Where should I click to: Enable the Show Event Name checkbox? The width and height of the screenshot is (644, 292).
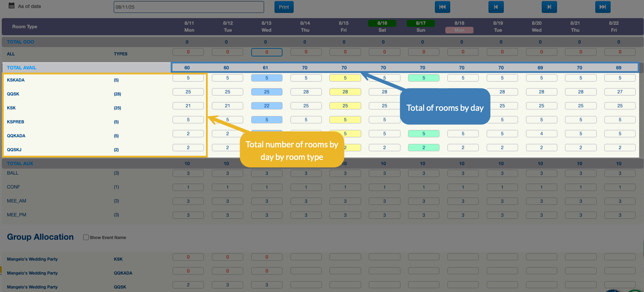(86, 237)
